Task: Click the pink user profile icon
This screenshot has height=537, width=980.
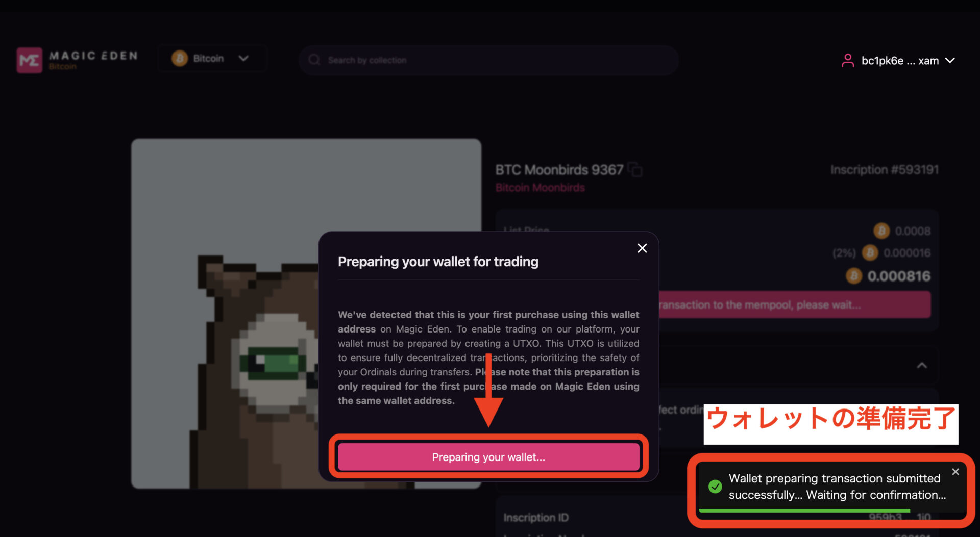Action: click(847, 61)
